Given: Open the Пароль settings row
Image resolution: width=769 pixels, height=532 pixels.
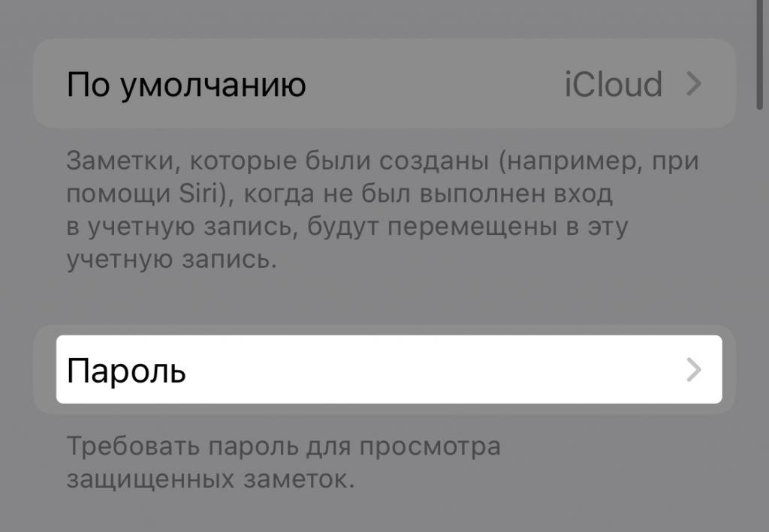Looking at the screenshot, I should pyautogui.click(x=388, y=370).
